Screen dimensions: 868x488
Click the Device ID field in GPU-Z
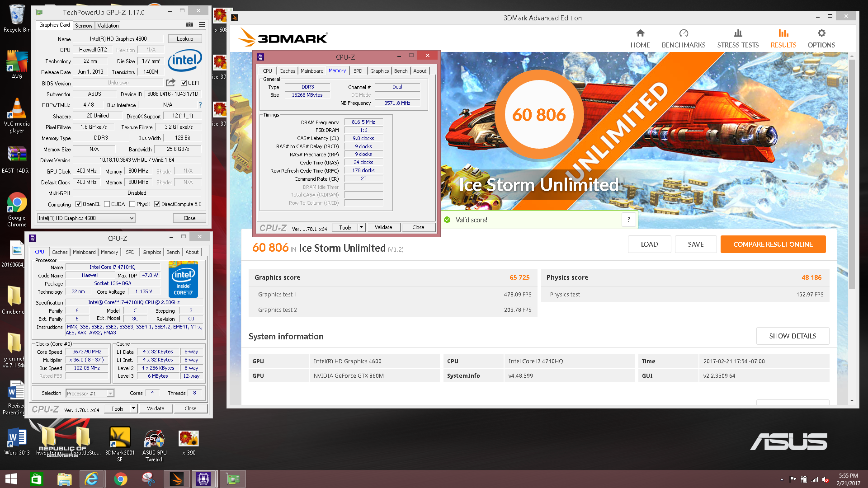[173, 94]
